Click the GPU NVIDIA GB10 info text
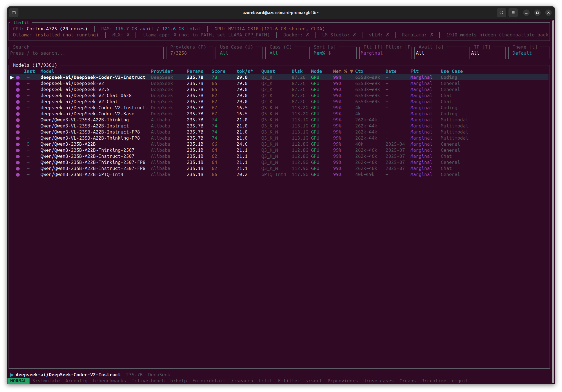The height and width of the screenshot is (392, 562). (269, 29)
